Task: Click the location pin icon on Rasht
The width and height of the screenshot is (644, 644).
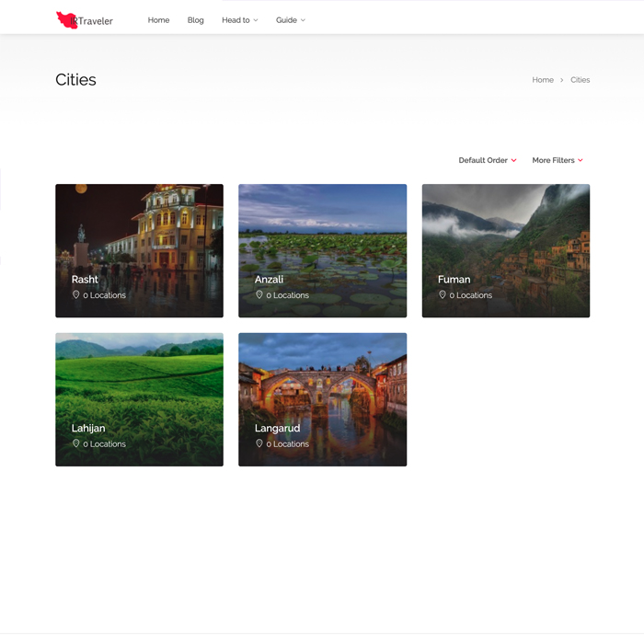Action: click(x=76, y=294)
